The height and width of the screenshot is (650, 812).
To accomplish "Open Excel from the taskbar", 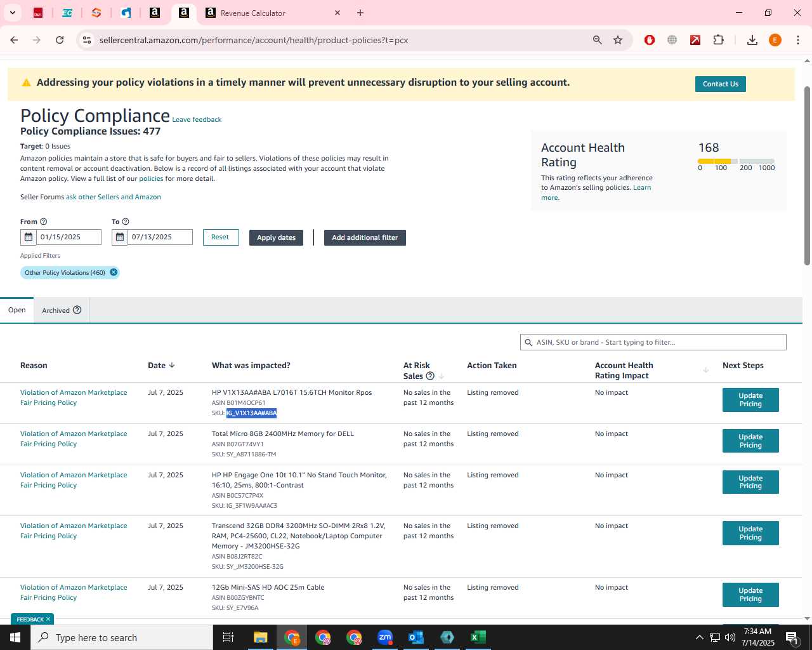I will point(478,637).
